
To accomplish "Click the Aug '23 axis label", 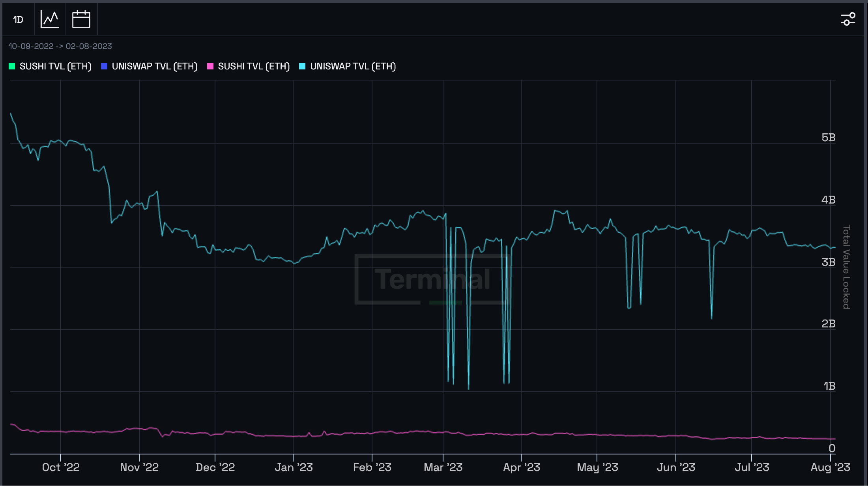I will [x=830, y=467].
